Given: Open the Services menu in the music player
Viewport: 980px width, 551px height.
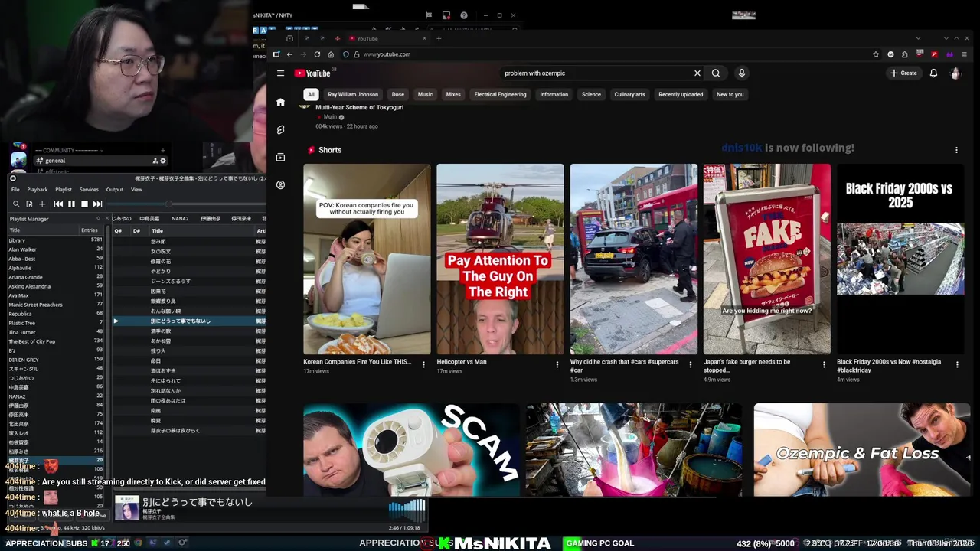Looking at the screenshot, I should tap(89, 189).
